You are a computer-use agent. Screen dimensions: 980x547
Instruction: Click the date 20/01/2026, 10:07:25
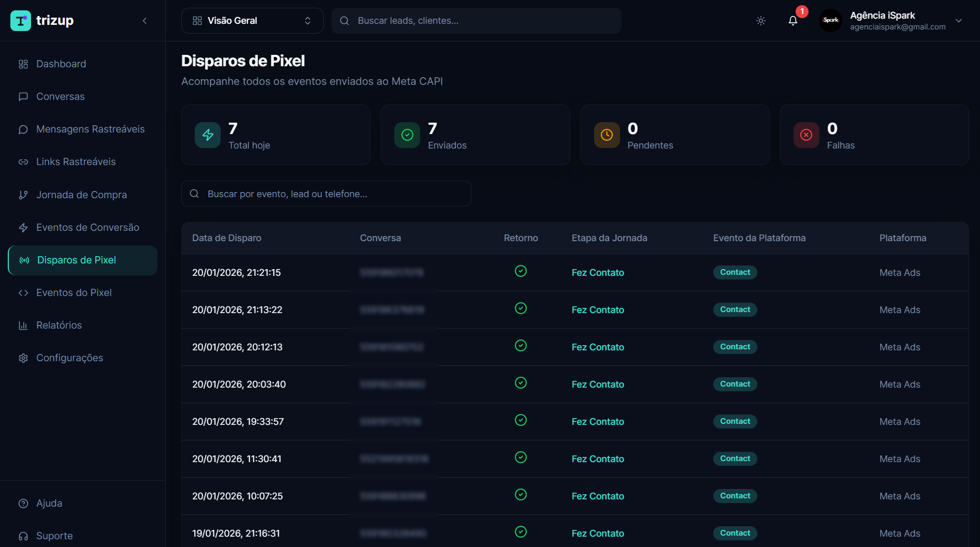[238, 496]
